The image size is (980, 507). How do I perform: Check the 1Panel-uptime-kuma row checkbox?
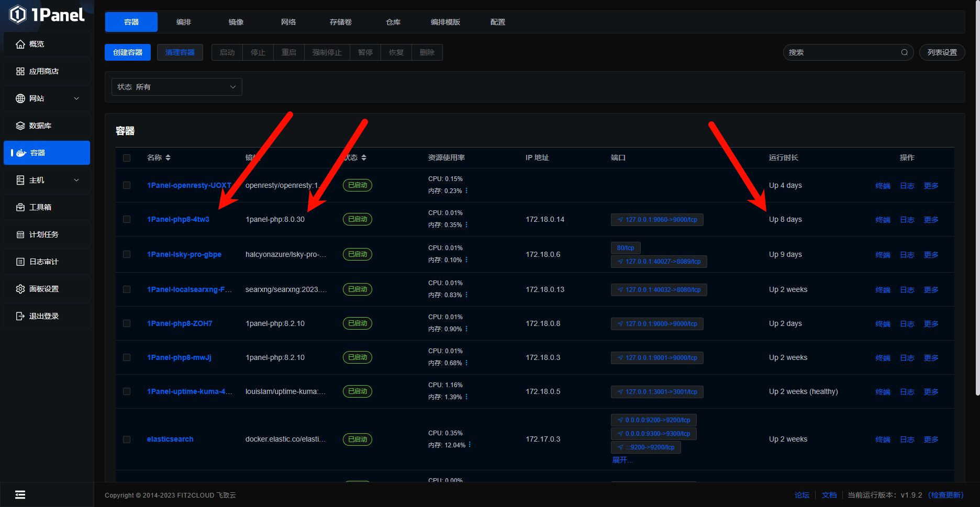127,391
